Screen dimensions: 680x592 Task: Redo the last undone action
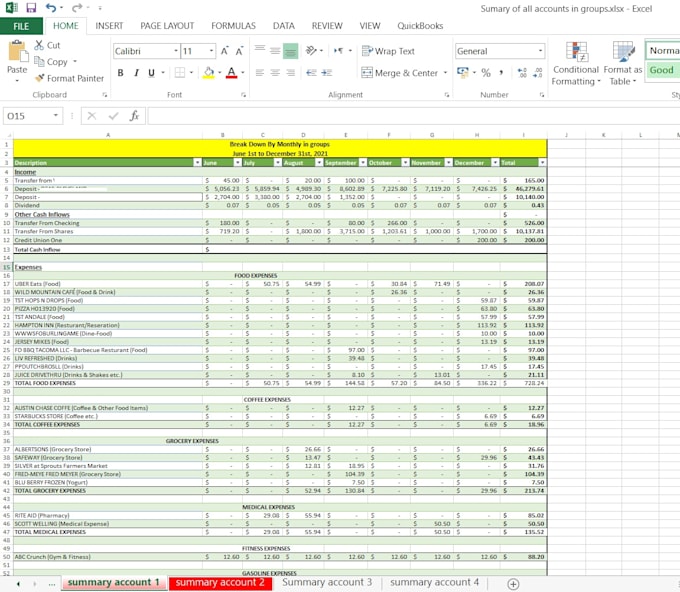coord(77,8)
